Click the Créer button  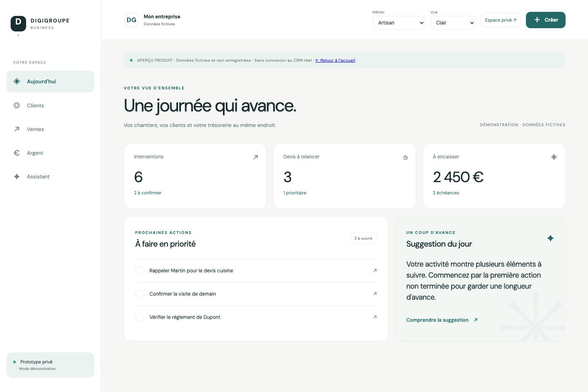point(546,20)
